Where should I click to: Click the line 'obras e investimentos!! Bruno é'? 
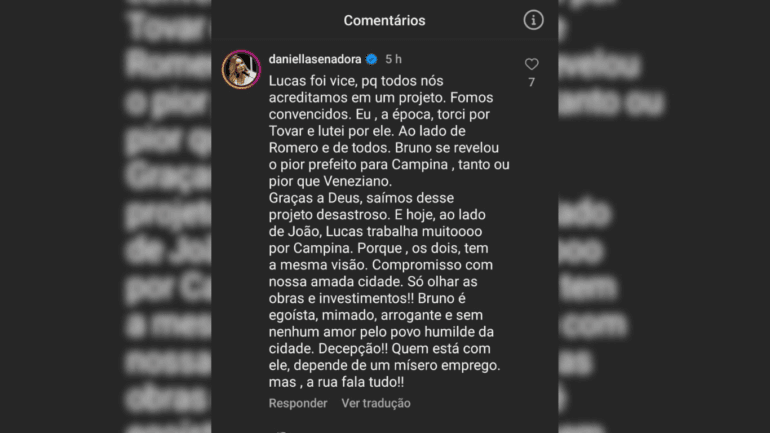pyautogui.click(x=367, y=298)
